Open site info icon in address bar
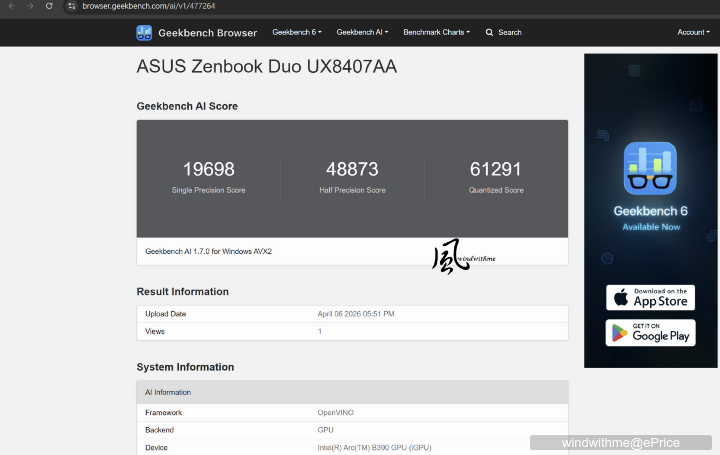This screenshot has height=455, width=720. 72,6
